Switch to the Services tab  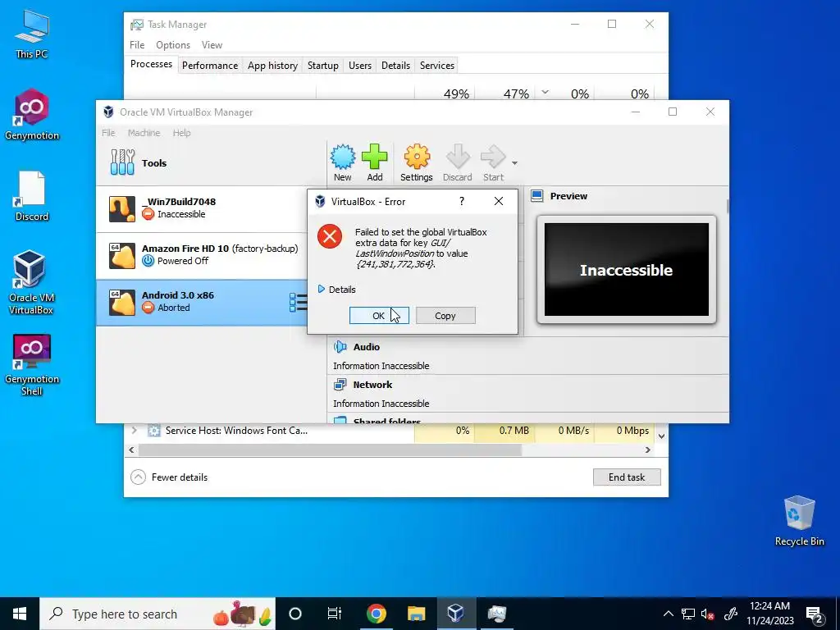[437, 66]
